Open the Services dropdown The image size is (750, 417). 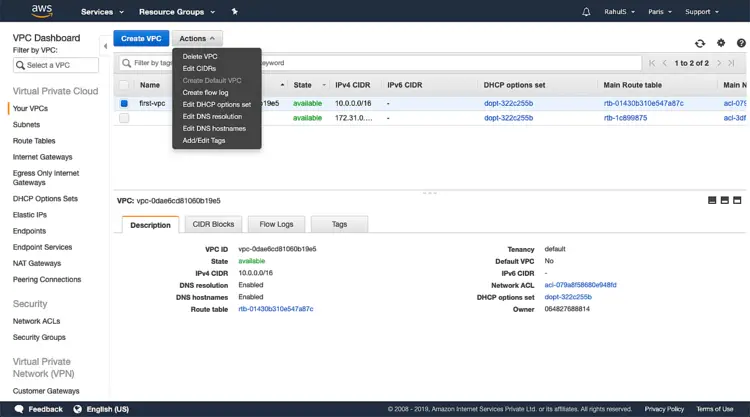coord(102,12)
